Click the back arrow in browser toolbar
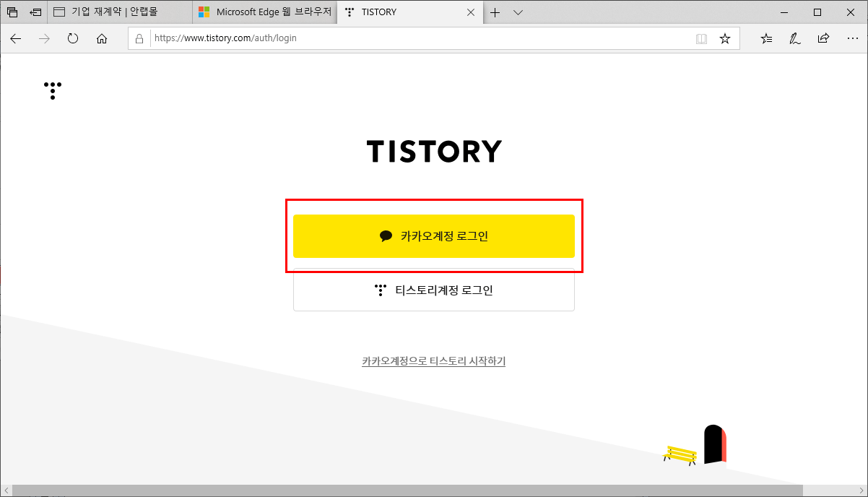This screenshot has width=868, height=497. [x=16, y=38]
